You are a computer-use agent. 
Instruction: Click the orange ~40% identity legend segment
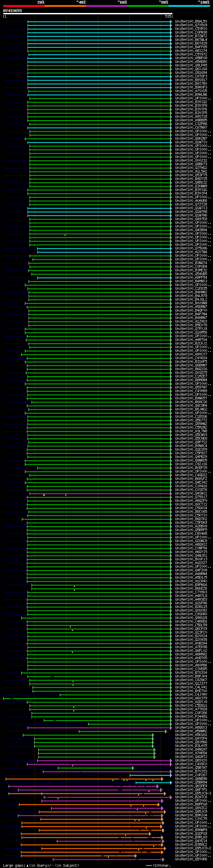click(65, 6)
